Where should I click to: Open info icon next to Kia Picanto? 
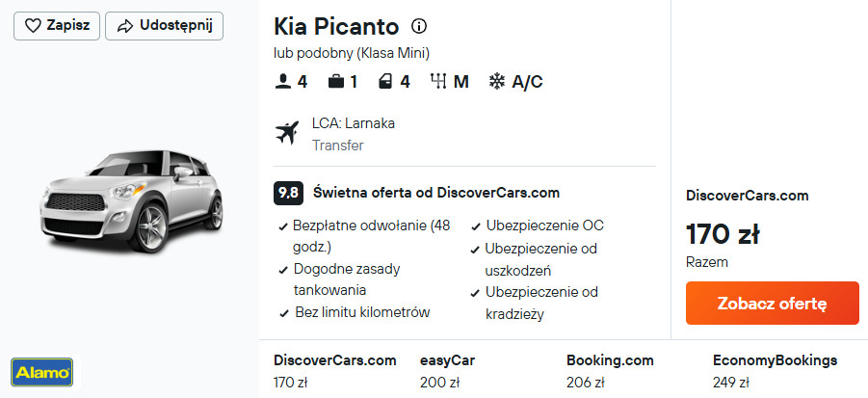[x=419, y=26]
